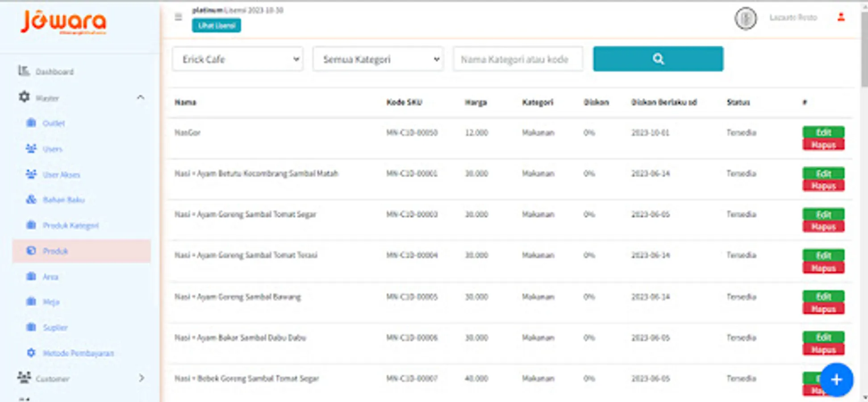The width and height of the screenshot is (868, 402).
Task: Click the Harga column header
Action: (476, 102)
